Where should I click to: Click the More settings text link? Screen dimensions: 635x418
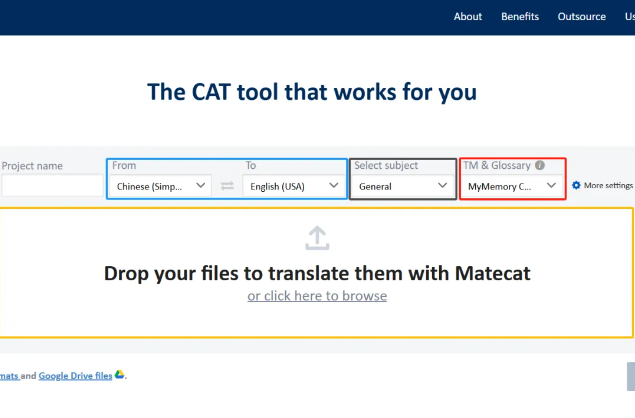pos(608,186)
